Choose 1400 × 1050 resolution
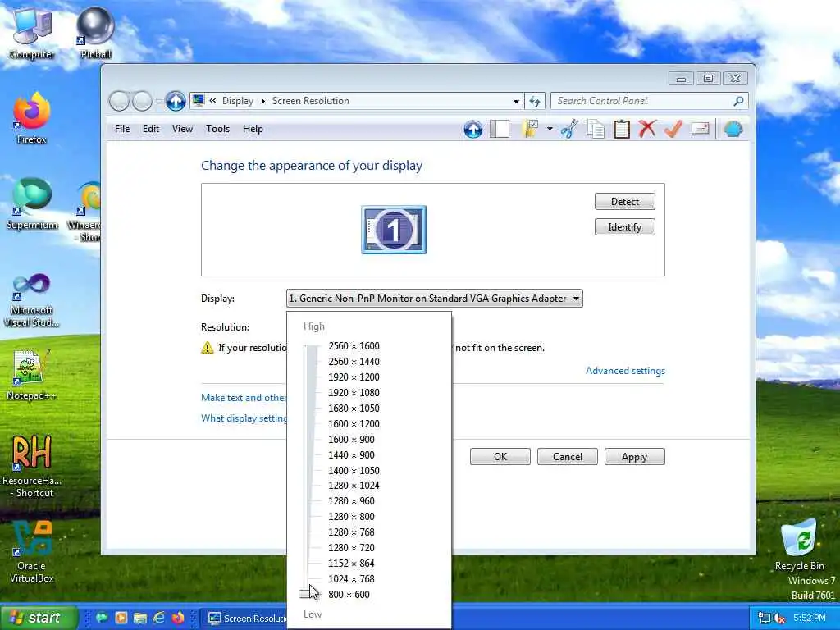Image resolution: width=840 pixels, height=630 pixels. tap(354, 470)
